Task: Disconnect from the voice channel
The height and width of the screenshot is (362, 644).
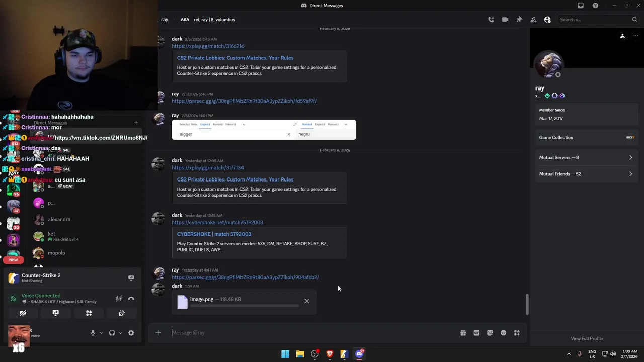Action: coord(131,299)
